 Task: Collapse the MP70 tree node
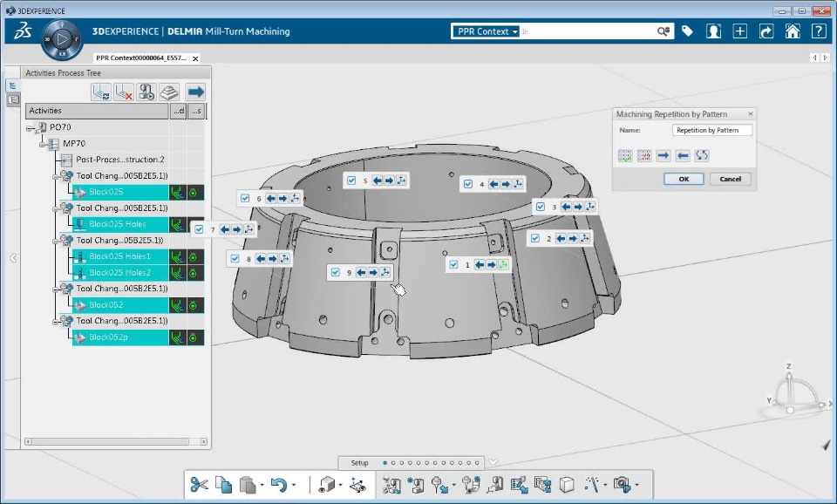point(43,144)
